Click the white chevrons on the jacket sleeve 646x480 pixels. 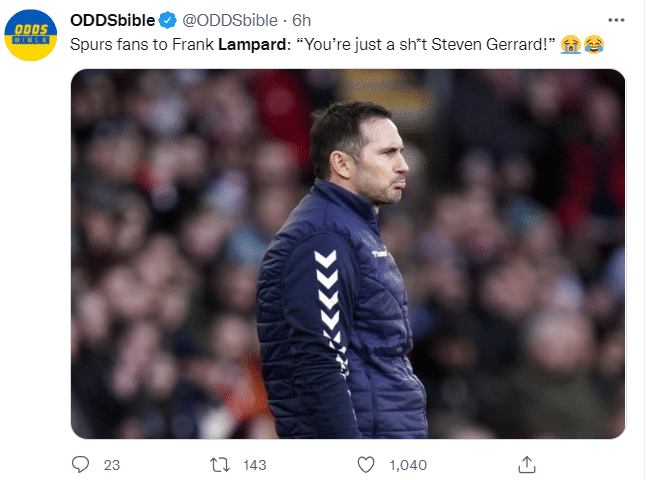[326, 290]
